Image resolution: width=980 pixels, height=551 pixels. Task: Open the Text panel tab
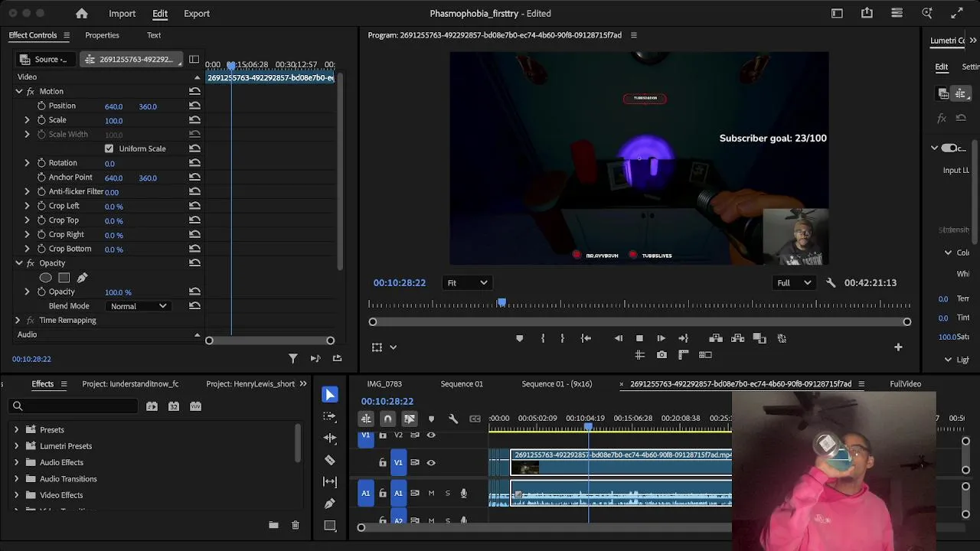click(x=154, y=35)
